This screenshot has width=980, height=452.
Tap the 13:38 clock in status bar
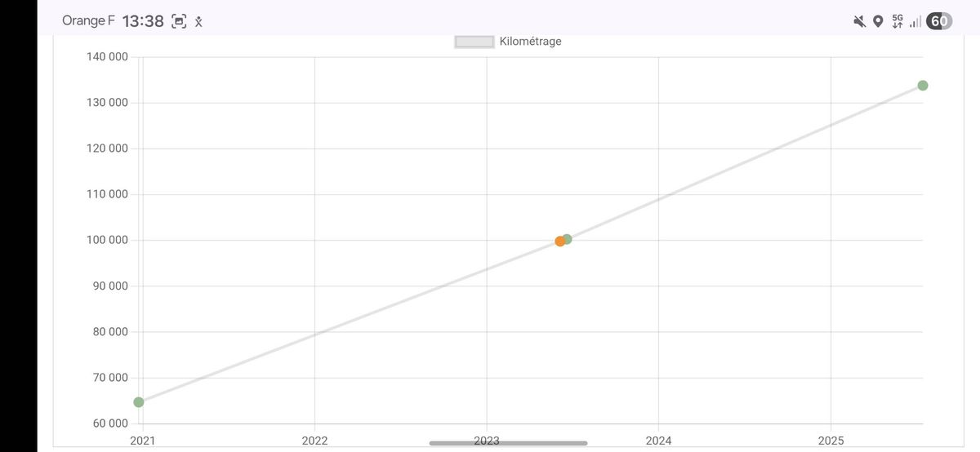click(143, 22)
